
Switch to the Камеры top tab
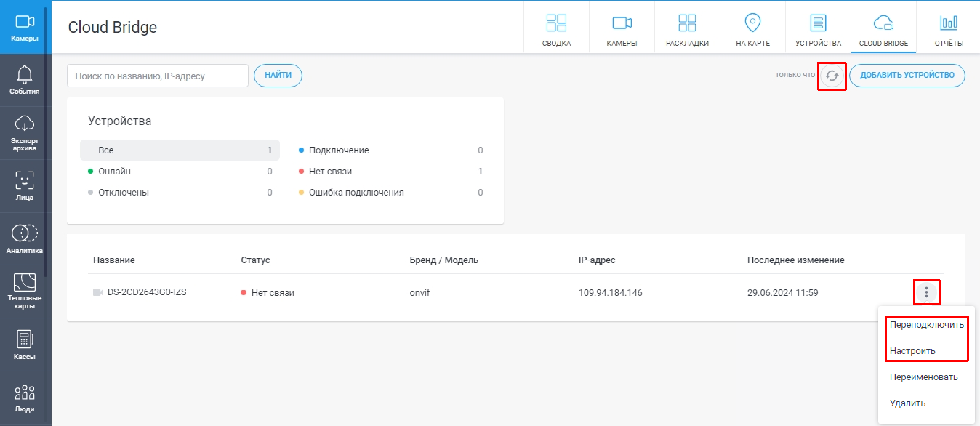coord(622,29)
